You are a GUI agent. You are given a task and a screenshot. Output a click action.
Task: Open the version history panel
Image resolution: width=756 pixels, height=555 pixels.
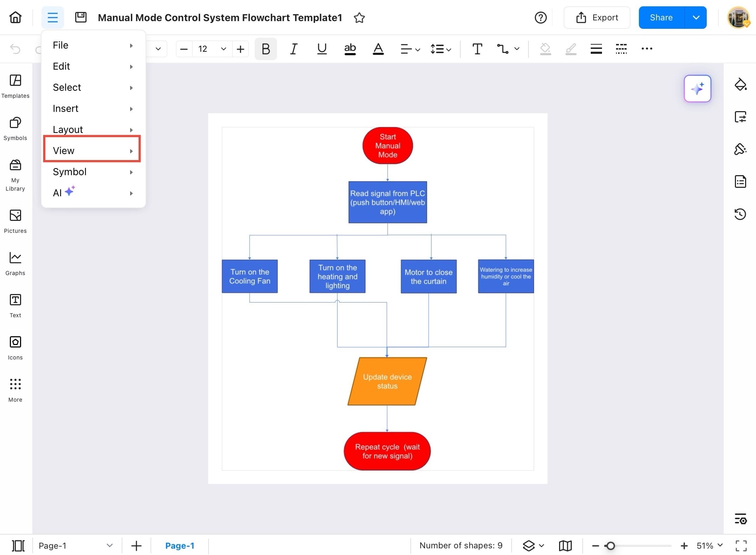click(x=740, y=214)
